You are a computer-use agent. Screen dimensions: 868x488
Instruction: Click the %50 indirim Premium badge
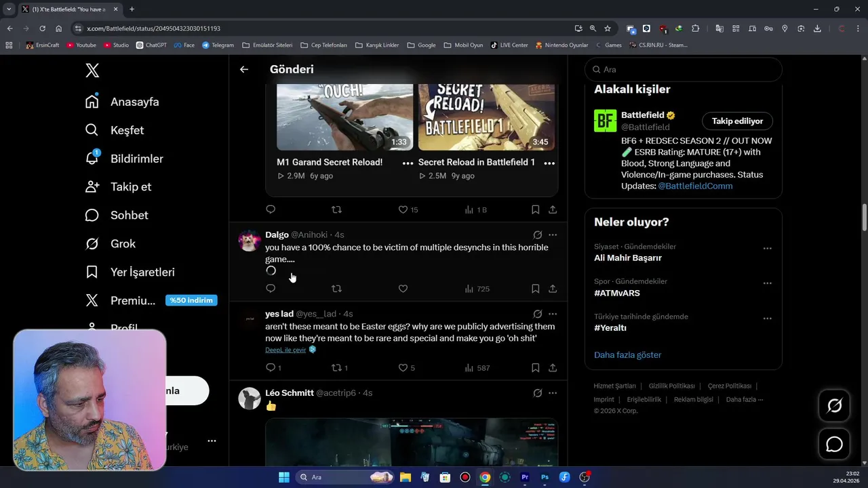[191, 300]
